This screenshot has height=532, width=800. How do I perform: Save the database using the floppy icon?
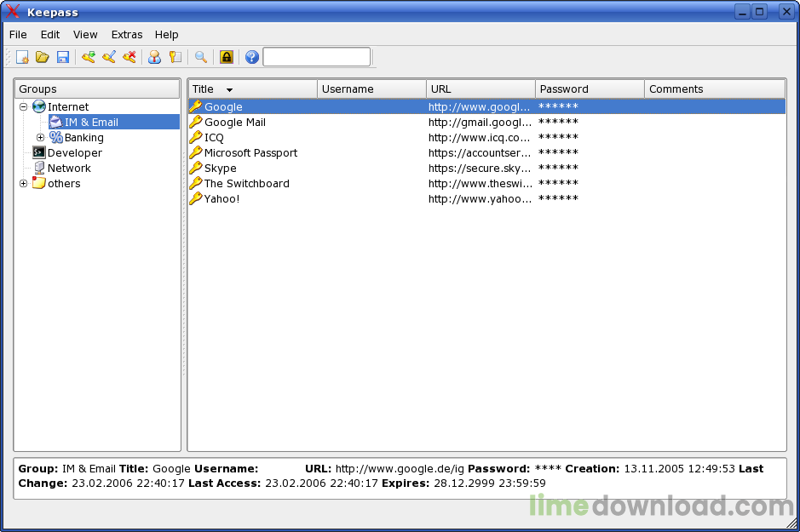(x=62, y=57)
